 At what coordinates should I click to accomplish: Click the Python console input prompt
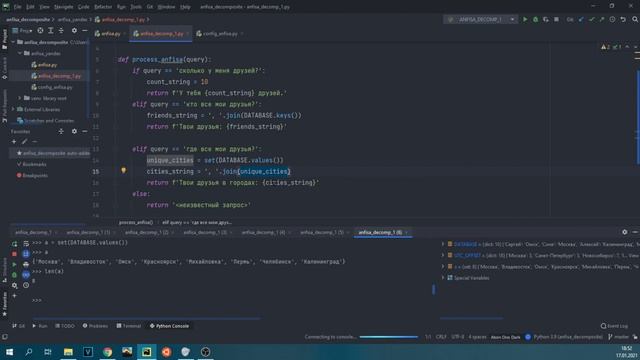37,300
